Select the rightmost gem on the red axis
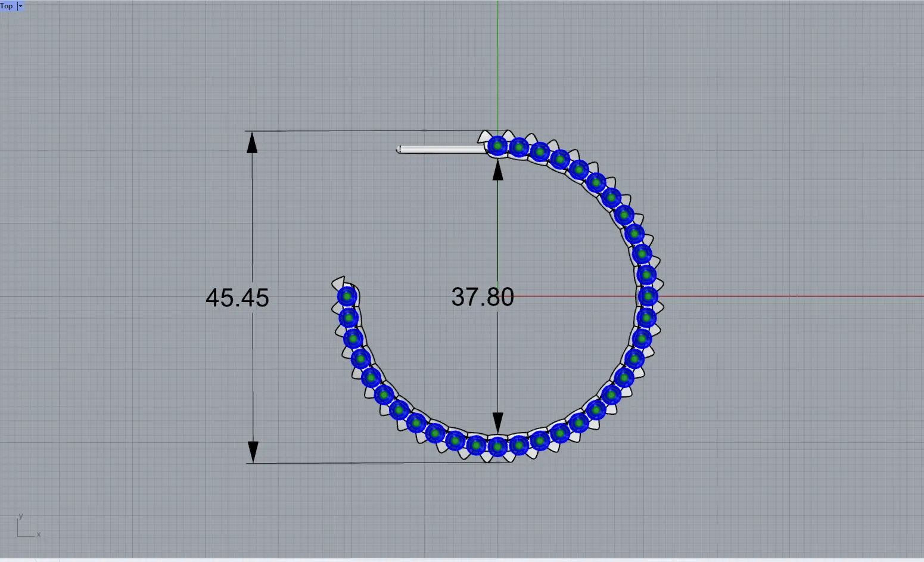 tap(648, 296)
